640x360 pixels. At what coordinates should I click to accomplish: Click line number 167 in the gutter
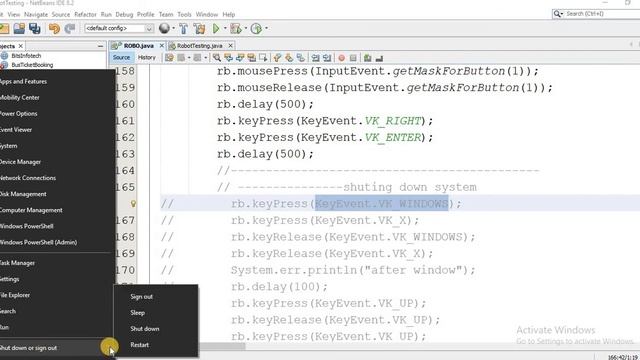125,220
